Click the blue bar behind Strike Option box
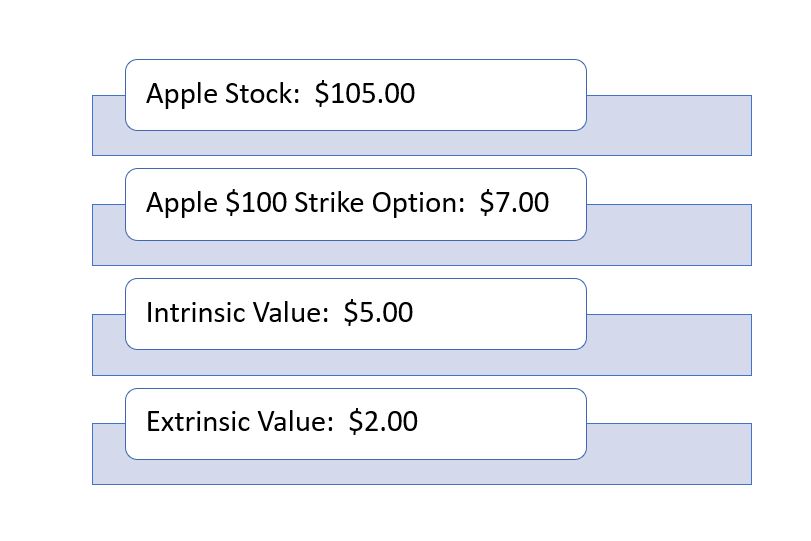 pyautogui.click(x=668, y=235)
